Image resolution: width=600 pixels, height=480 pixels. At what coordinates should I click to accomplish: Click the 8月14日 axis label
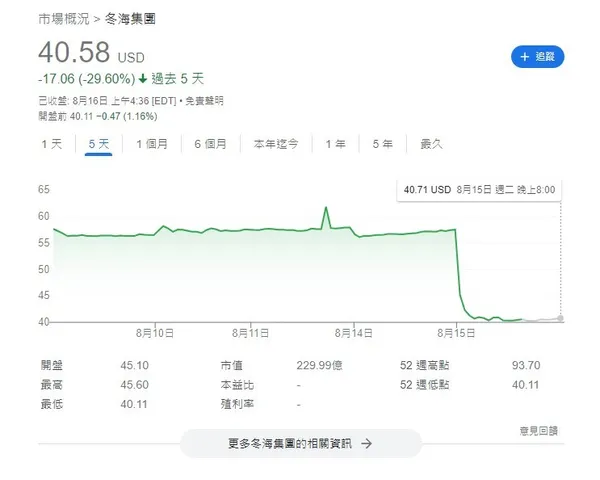click(x=354, y=333)
